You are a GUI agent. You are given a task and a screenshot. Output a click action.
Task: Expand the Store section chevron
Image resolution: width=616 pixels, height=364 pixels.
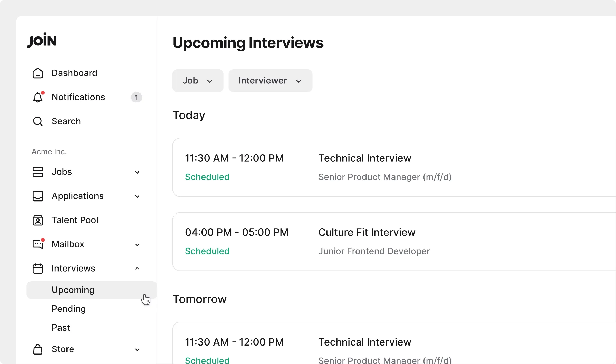tap(137, 350)
